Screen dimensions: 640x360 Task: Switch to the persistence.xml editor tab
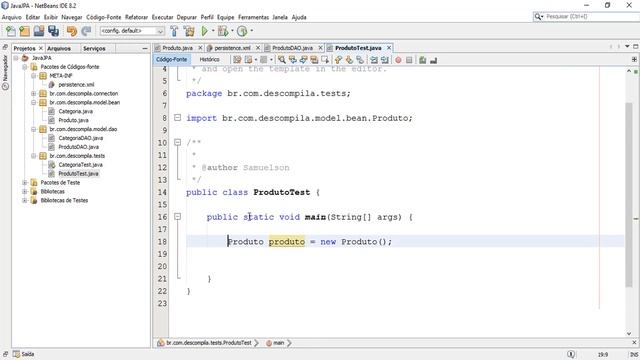coord(232,48)
